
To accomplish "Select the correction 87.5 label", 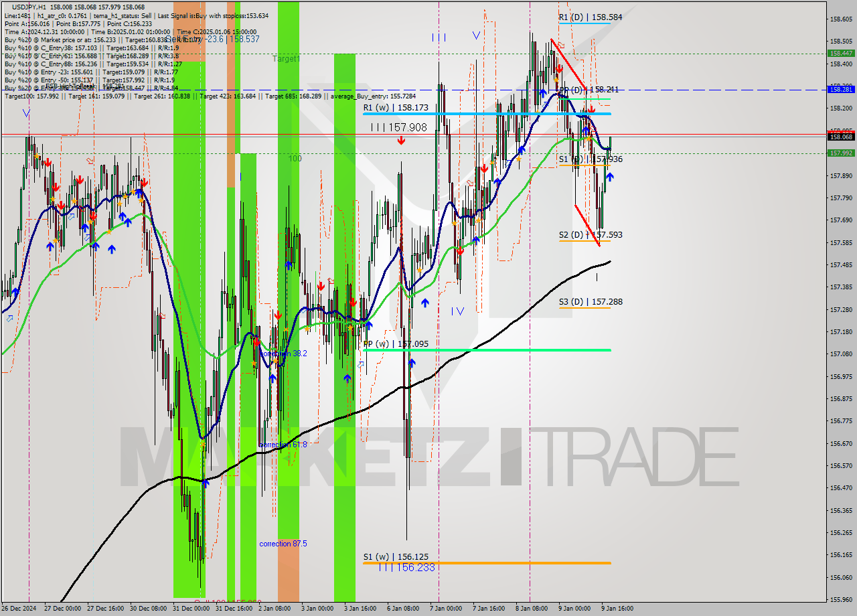I will 283,544.
